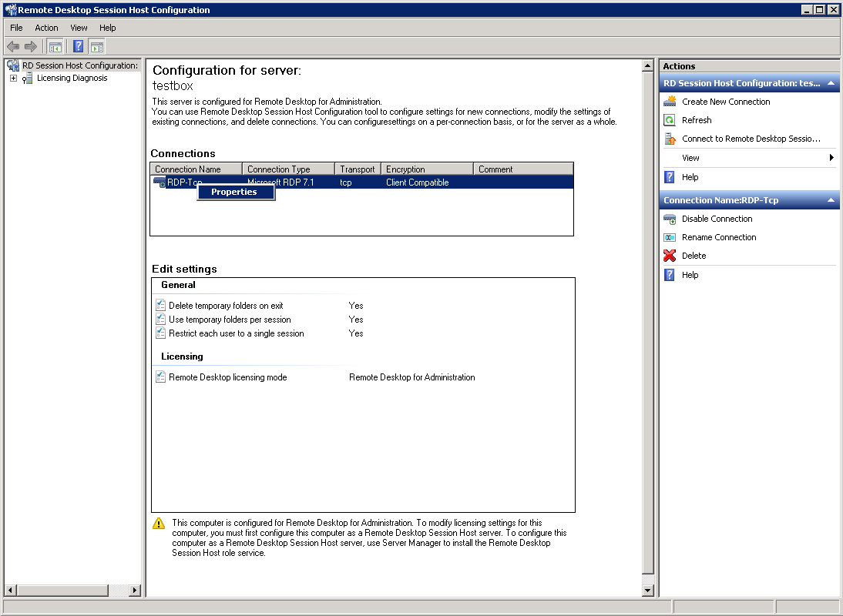Collapse the Connection Name:RDP-Tcp actions section
Viewport: 843px width, 616px height.
pyautogui.click(x=831, y=200)
